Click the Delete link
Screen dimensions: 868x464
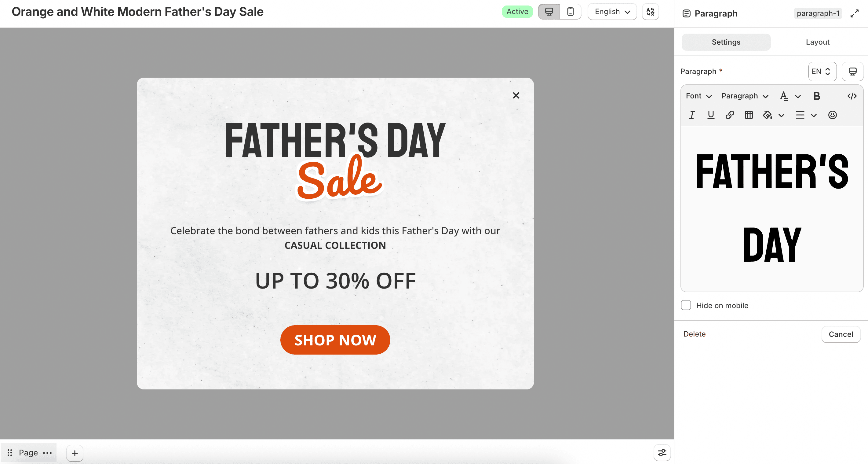pyautogui.click(x=694, y=334)
